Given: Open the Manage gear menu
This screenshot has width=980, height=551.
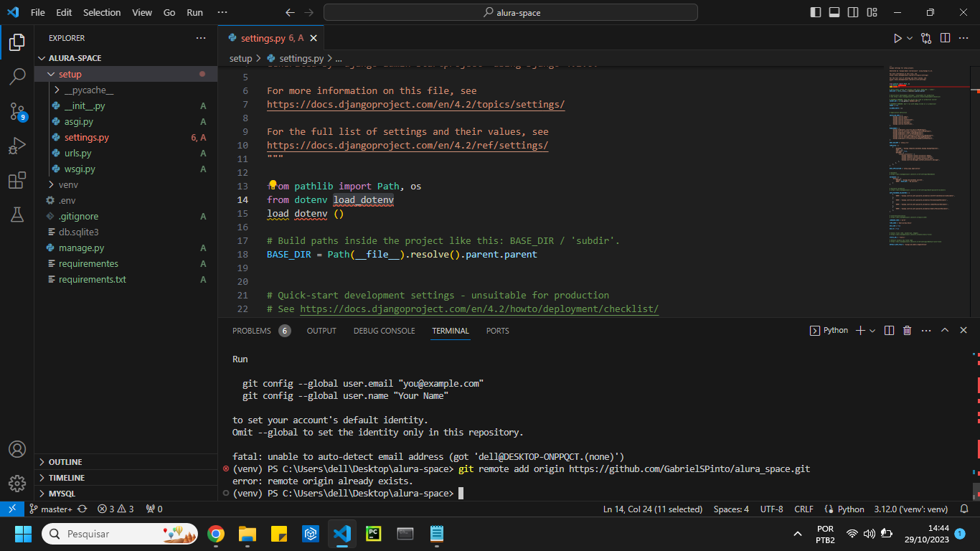Looking at the screenshot, I should 17,483.
